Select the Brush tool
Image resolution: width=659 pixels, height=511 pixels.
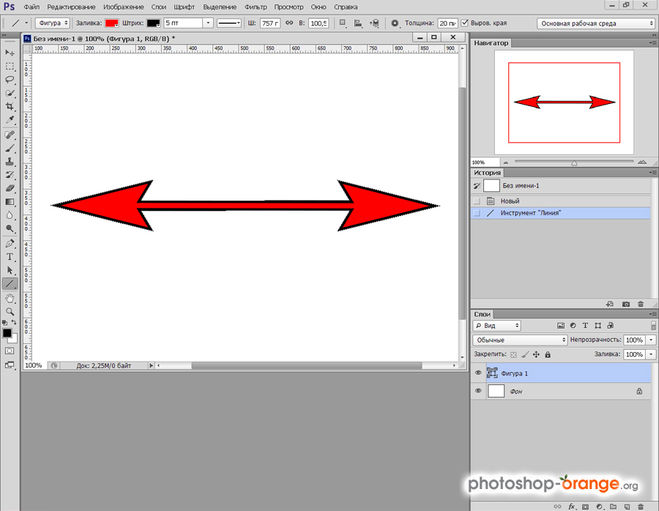tap(10, 148)
